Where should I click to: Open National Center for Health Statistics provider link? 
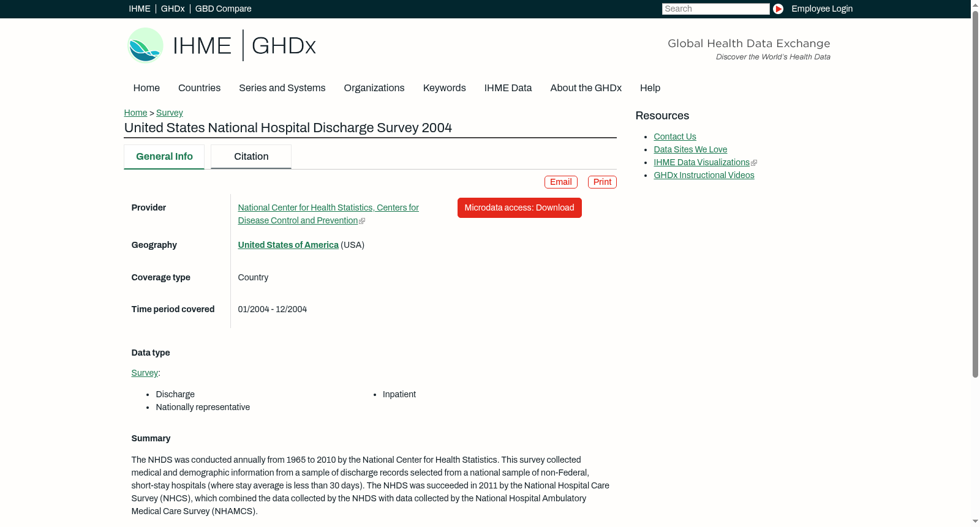tap(328, 214)
